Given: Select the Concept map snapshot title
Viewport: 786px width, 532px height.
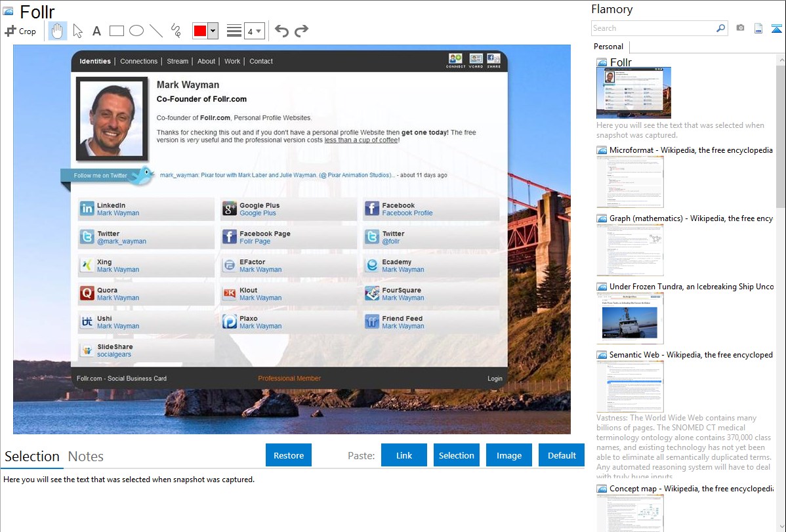Looking at the screenshot, I should [691, 488].
